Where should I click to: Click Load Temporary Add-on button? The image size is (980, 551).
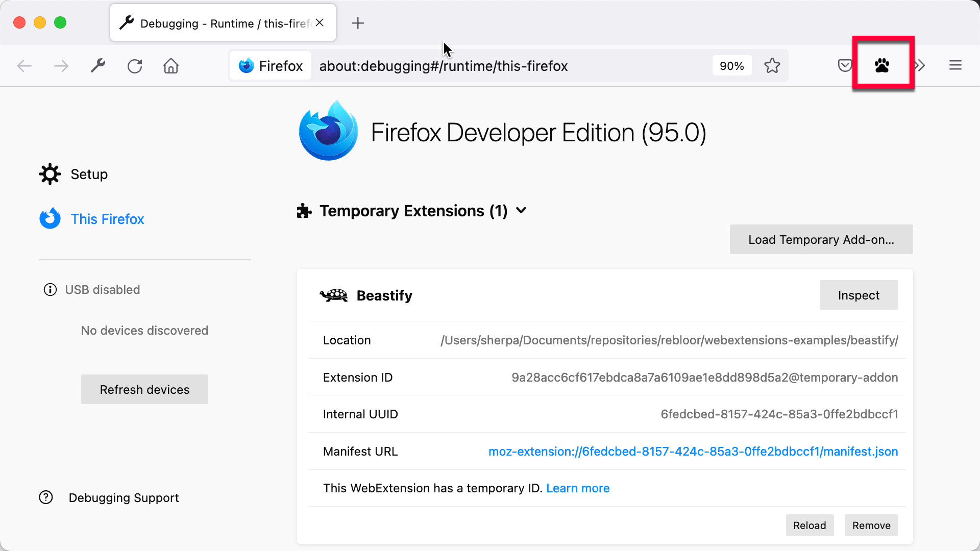click(821, 239)
